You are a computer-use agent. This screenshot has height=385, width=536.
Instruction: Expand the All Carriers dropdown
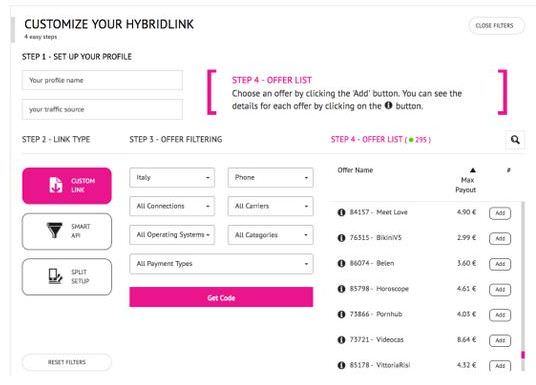270,206
